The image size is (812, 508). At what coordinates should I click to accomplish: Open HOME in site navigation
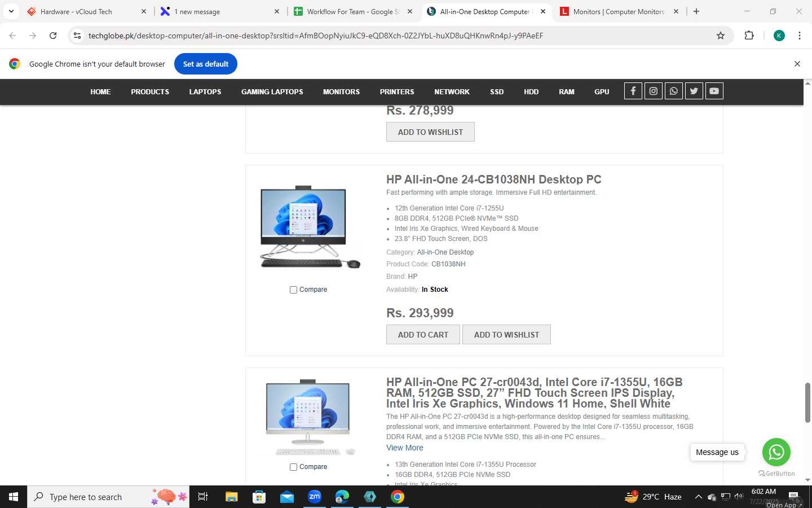point(100,91)
